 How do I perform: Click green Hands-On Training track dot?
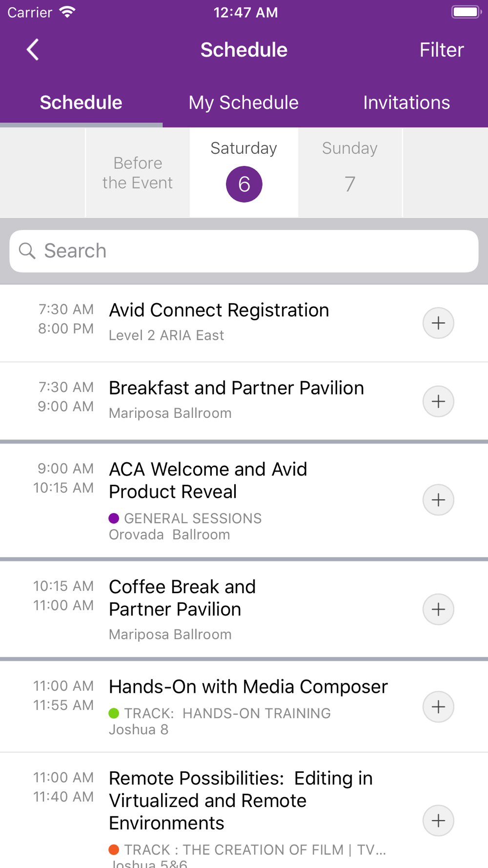[x=114, y=713]
